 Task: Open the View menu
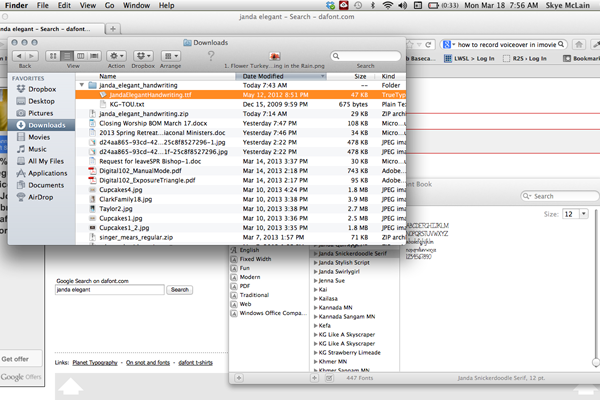pos(88,5)
